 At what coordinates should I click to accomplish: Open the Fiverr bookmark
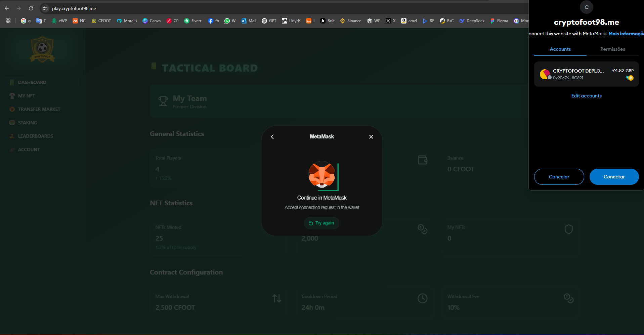click(193, 21)
